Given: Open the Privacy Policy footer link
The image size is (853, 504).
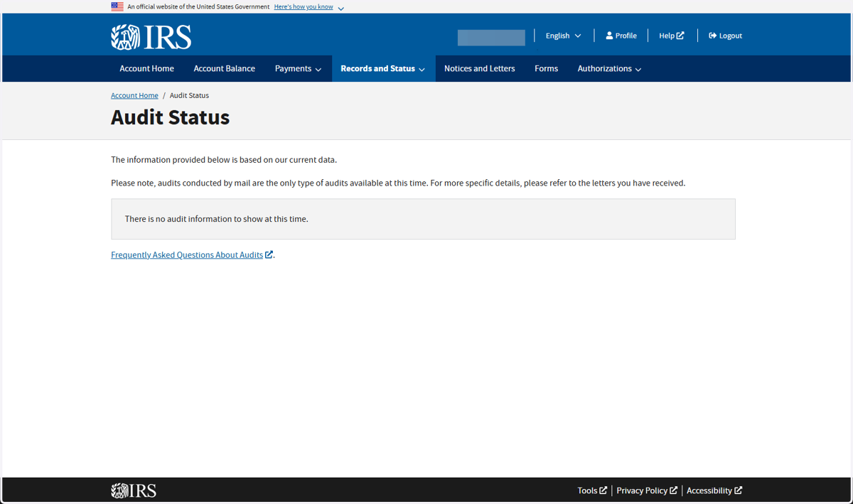Looking at the screenshot, I should (x=647, y=490).
